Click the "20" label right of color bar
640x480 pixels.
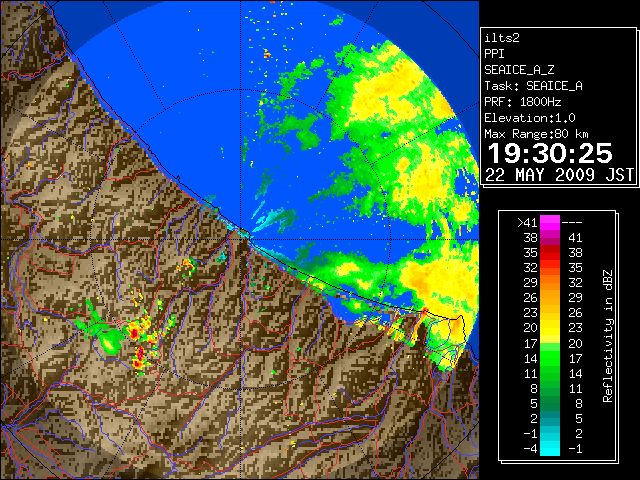pos(576,343)
